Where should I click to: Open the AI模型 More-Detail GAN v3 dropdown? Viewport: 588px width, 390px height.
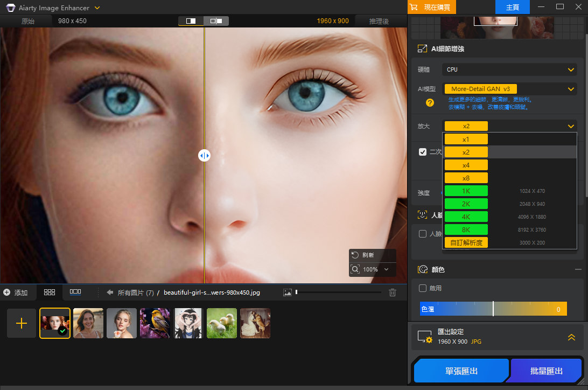point(509,89)
